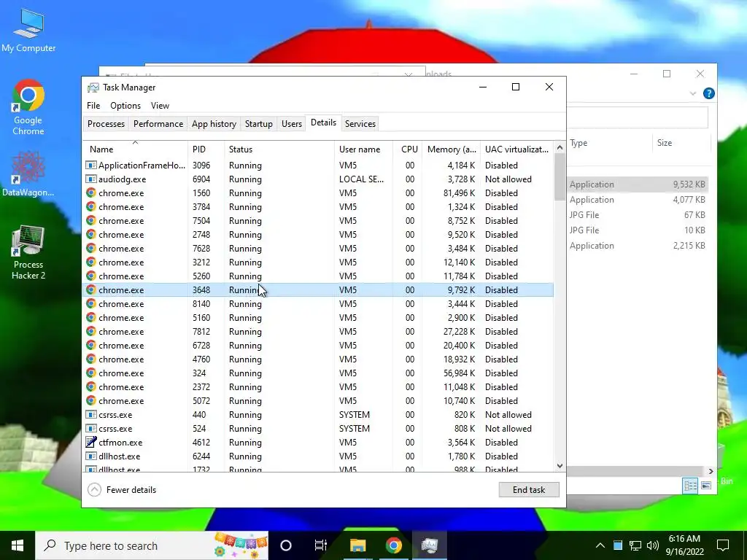Screen dimensions: 747x560
Task: Click the End task button
Action: click(529, 489)
